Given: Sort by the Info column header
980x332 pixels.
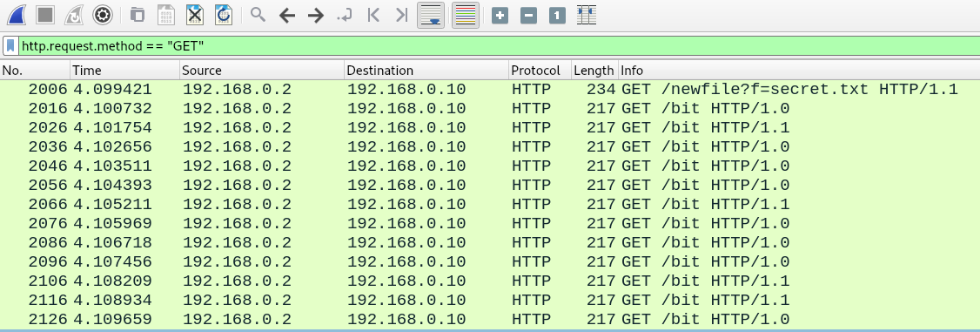Looking at the screenshot, I should point(799,71).
